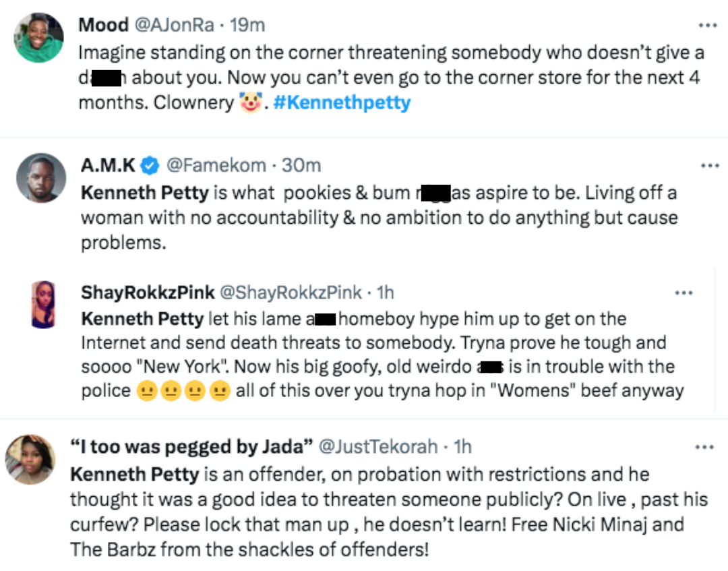This screenshot has width=728, height=571.
Task: Open the #Kennethpetty hashtag
Action: point(342,103)
